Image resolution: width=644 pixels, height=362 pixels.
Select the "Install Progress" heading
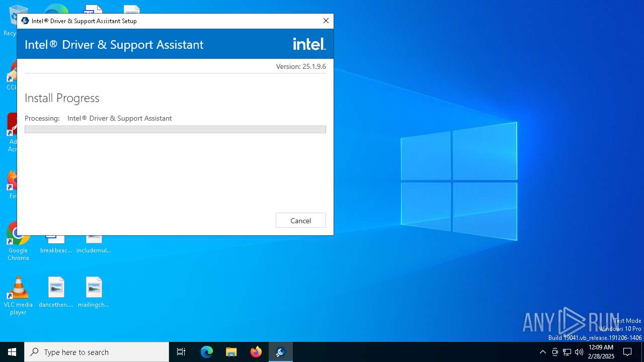[x=62, y=98]
